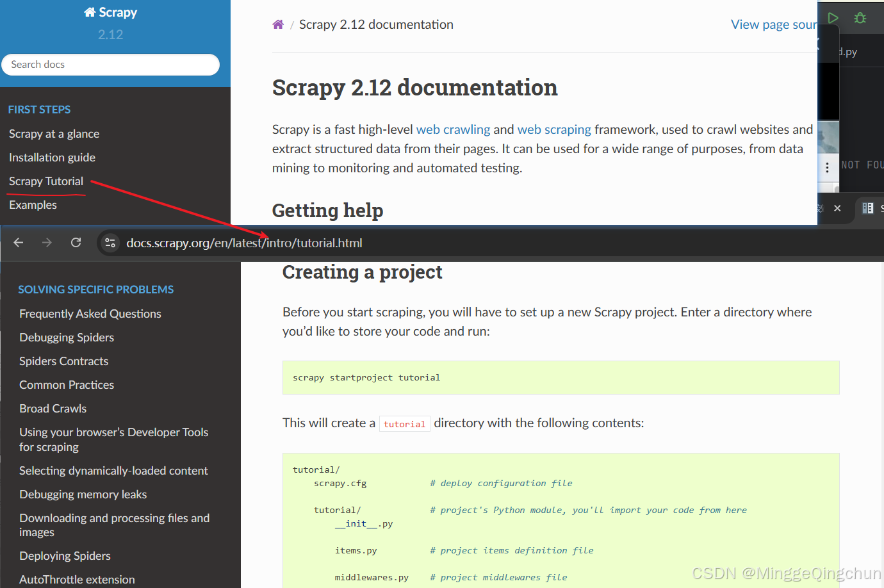This screenshot has width=884, height=588.
Task: Open Debugging memory leaks link
Action: (x=83, y=494)
